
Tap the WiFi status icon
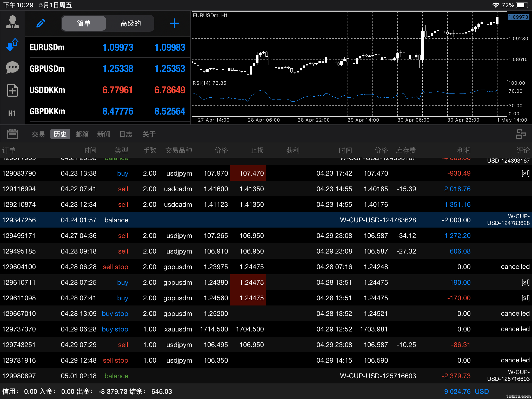click(496, 5)
